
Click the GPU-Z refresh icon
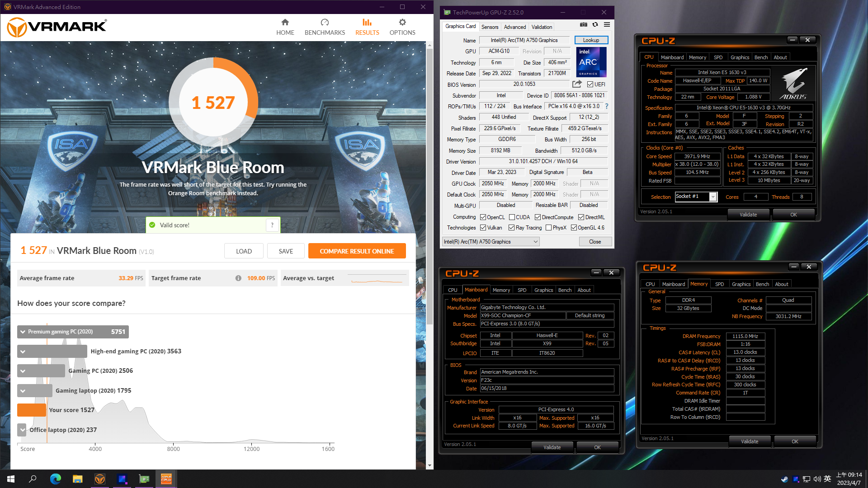coord(595,25)
